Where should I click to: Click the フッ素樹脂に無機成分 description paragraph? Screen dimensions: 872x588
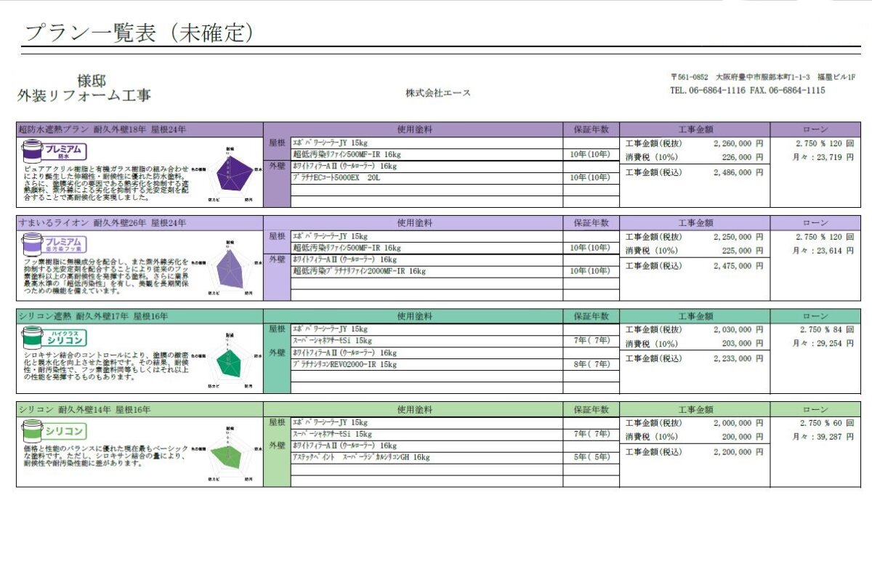(x=106, y=276)
